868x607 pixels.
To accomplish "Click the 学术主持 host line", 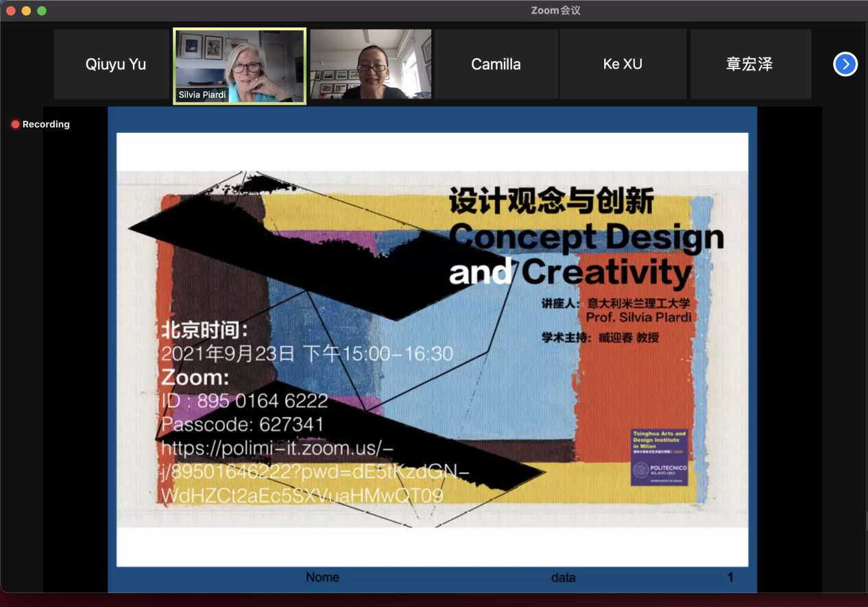I will click(x=601, y=337).
